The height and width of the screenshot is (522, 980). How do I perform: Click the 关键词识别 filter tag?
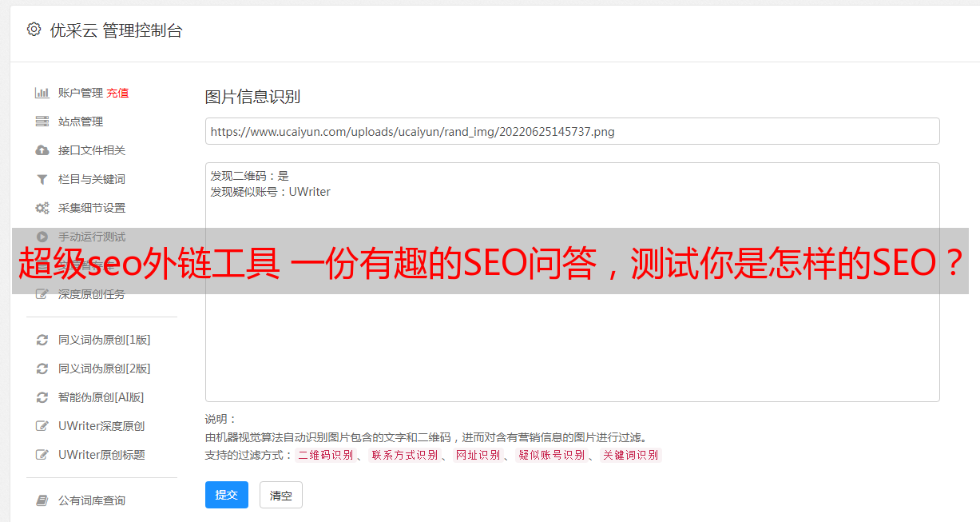pyautogui.click(x=631, y=455)
